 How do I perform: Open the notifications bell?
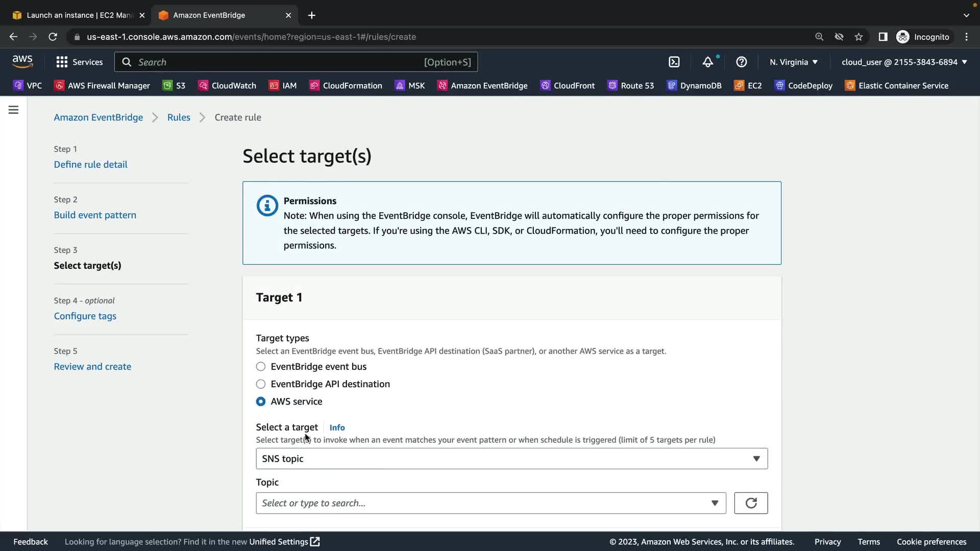pyautogui.click(x=707, y=62)
